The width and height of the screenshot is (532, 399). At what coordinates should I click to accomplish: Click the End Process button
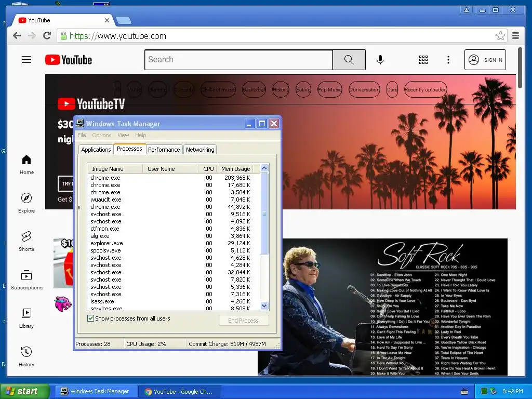coord(244,321)
